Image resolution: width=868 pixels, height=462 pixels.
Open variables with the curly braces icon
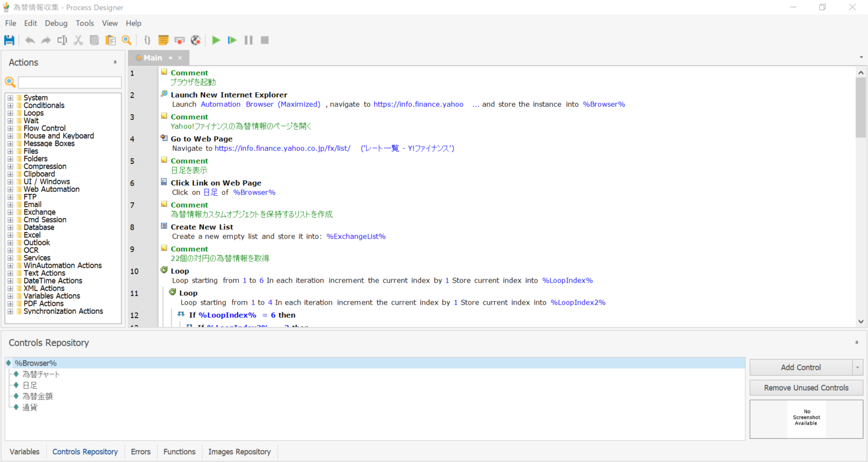[147, 40]
